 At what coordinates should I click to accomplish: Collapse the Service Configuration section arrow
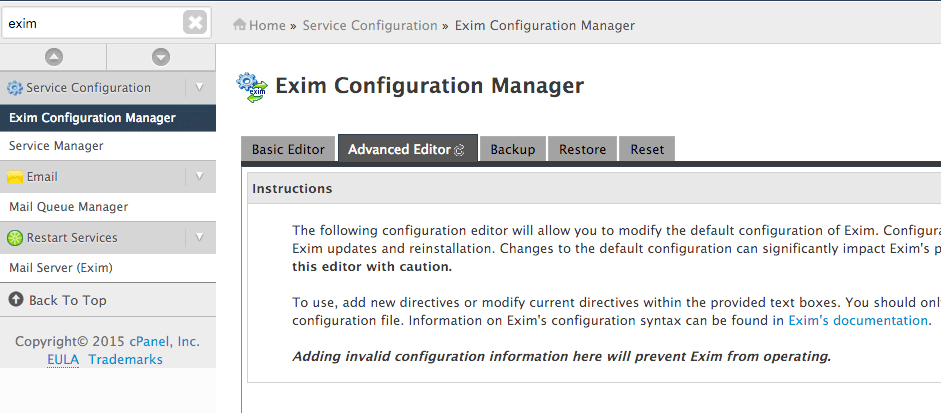(200, 88)
